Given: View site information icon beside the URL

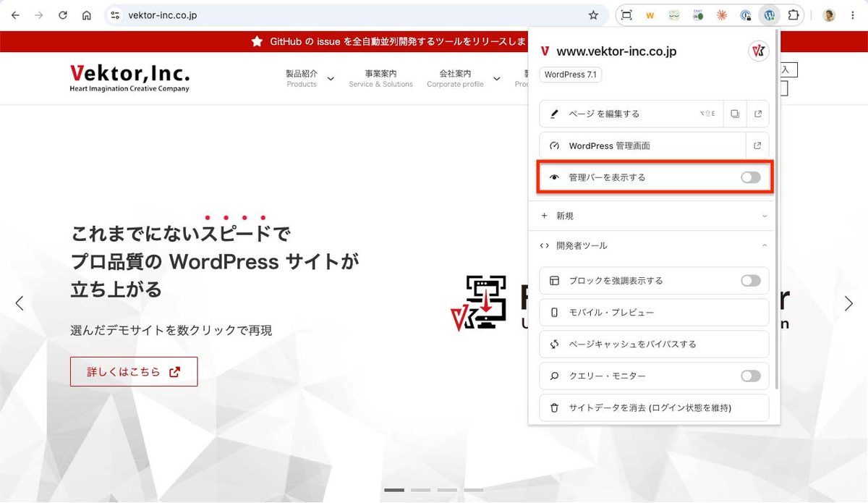Looking at the screenshot, I should 115,15.
